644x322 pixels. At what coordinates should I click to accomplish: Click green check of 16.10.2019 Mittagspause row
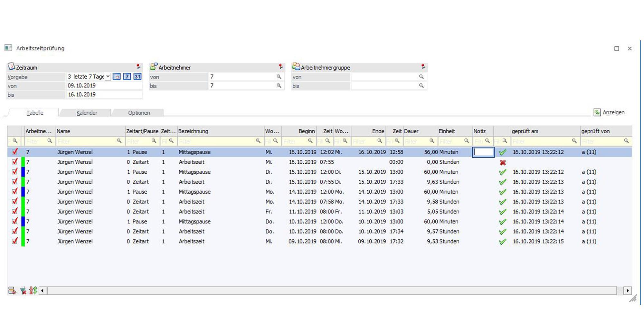pyautogui.click(x=502, y=152)
